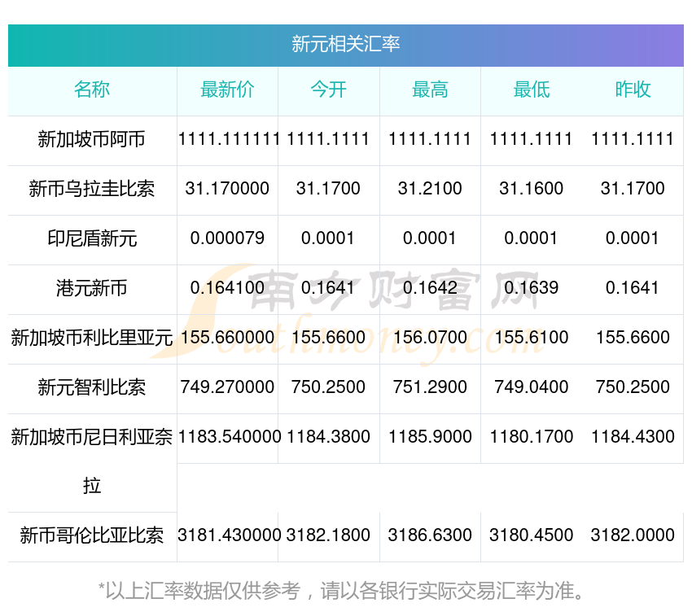Click the 新币哥伦比亚比索 row name
692x616 pixels.
[92, 535]
